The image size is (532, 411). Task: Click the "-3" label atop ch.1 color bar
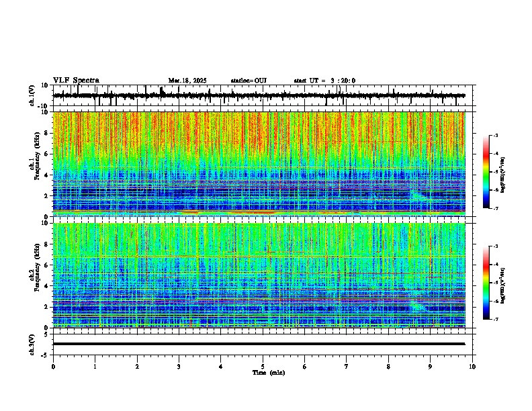click(x=495, y=135)
